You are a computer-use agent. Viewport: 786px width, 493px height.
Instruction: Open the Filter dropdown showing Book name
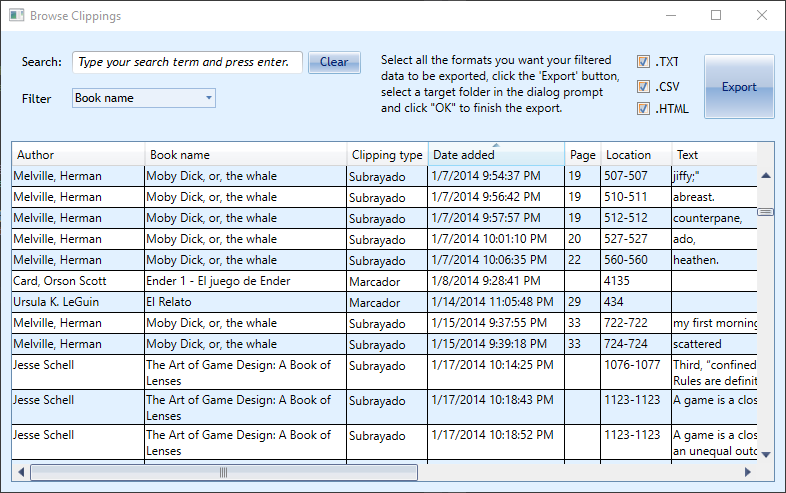[x=144, y=98]
